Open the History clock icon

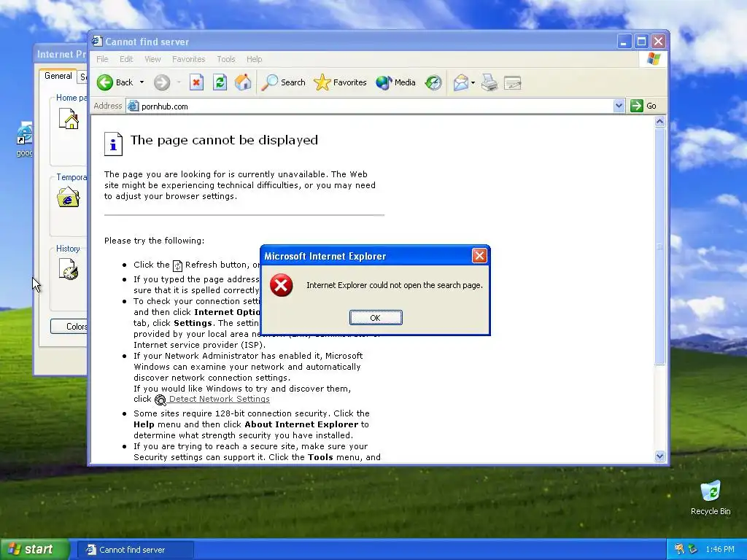coord(433,82)
